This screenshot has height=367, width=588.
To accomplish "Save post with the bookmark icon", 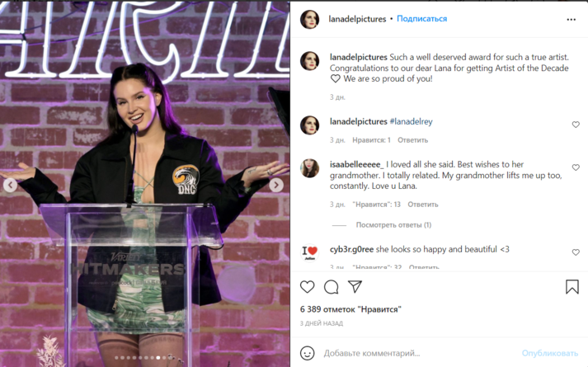I will coord(572,287).
